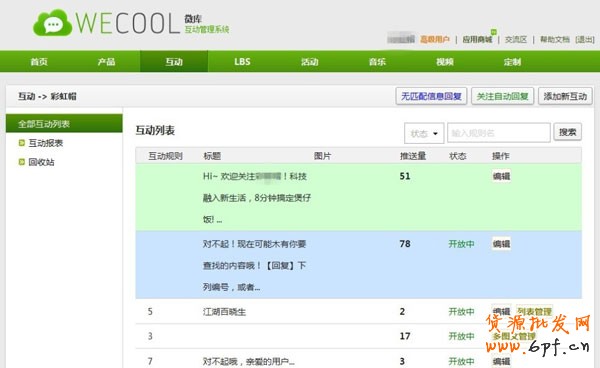Screen dimensions: 600x368
Task: Open the 首页 navigation tab
Action: pyautogui.click(x=39, y=62)
